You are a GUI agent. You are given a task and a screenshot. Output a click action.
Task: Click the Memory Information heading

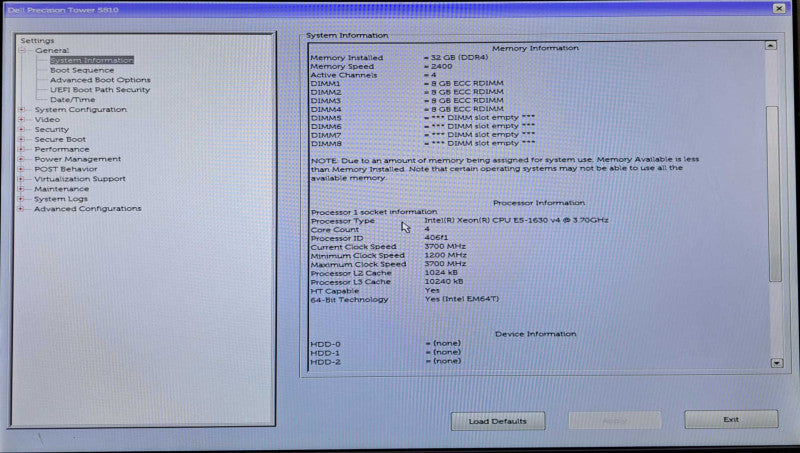point(535,48)
